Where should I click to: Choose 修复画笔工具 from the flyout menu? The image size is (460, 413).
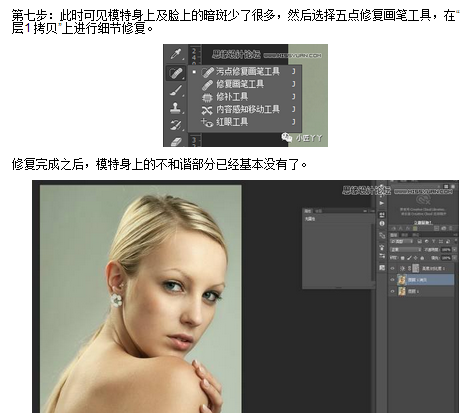(245, 84)
